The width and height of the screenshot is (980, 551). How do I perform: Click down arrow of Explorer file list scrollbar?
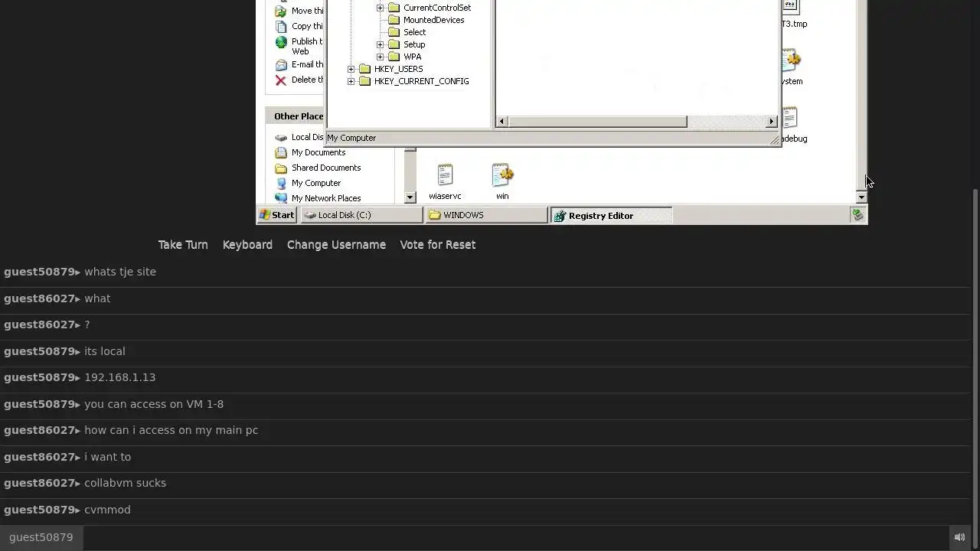tap(861, 197)
